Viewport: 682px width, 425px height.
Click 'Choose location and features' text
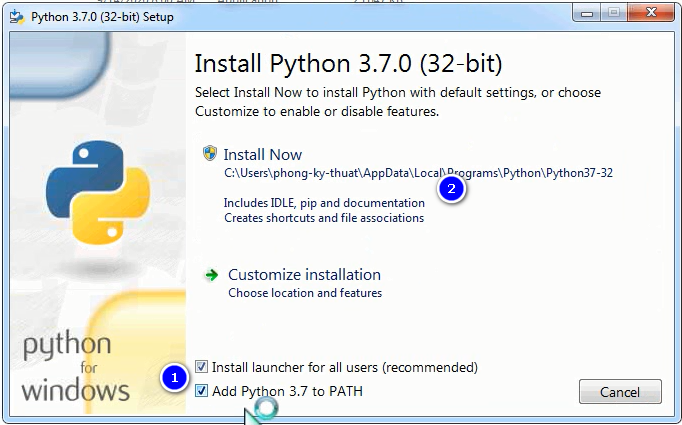tap(305, 293)
